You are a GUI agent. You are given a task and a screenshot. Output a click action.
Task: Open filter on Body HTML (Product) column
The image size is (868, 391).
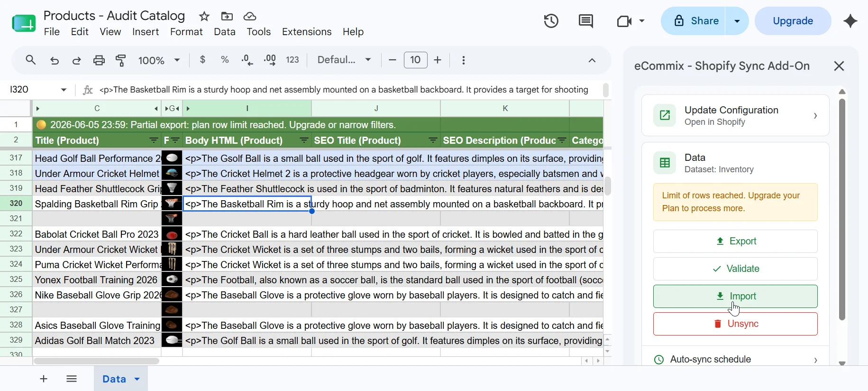[304, 140]
